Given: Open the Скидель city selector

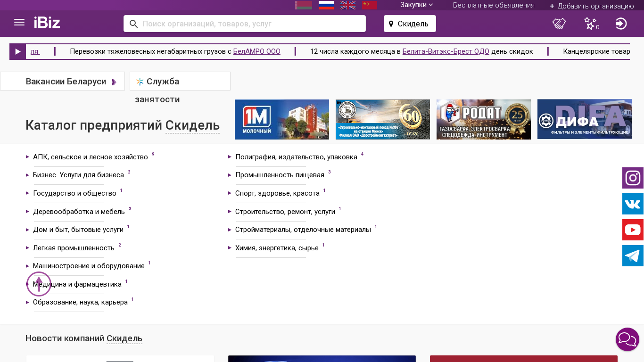Looking at the screenshot, I should point(410,24).
